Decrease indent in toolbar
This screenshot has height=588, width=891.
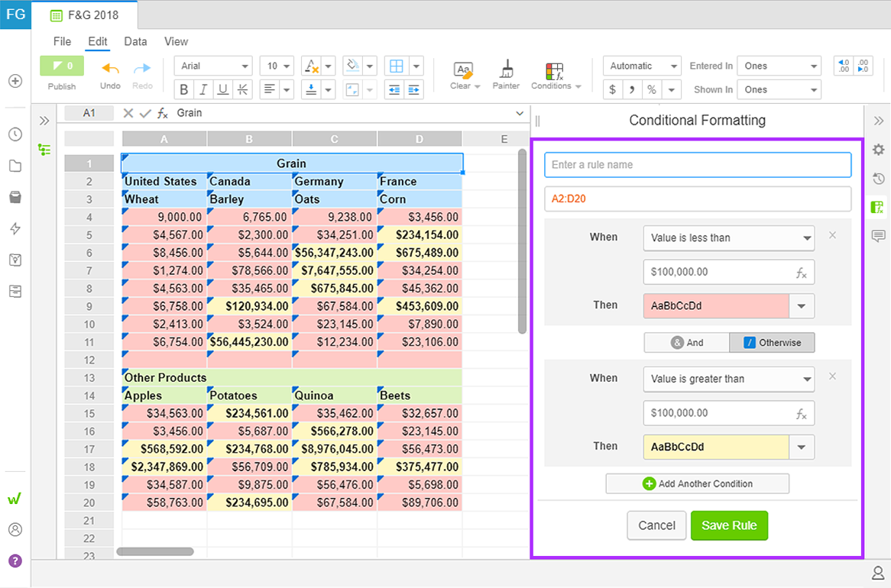(x=394, y=90)
